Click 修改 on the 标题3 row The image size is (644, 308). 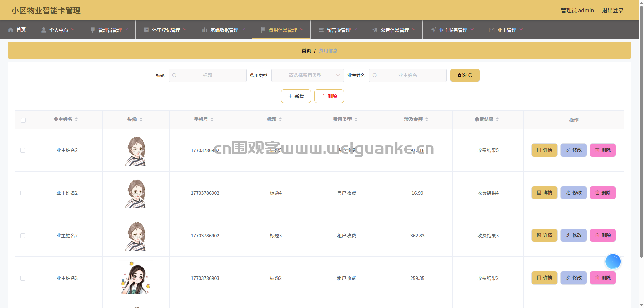(x=573, y=235)
